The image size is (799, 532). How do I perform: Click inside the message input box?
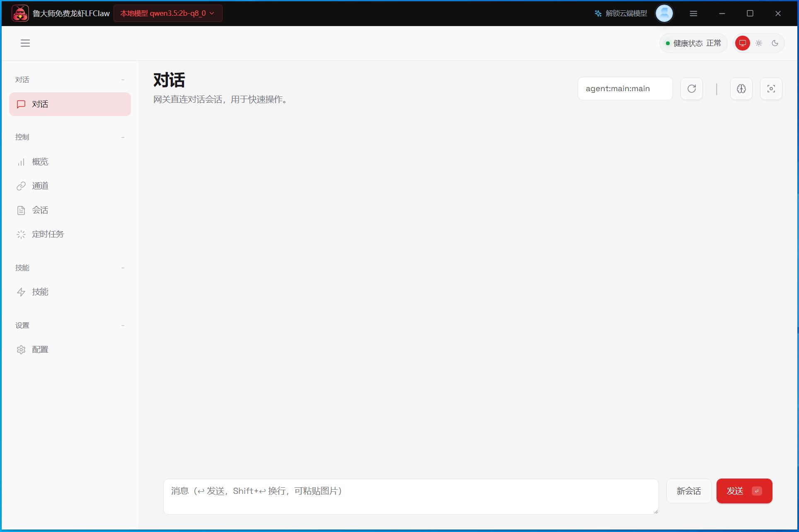point(410,496)
